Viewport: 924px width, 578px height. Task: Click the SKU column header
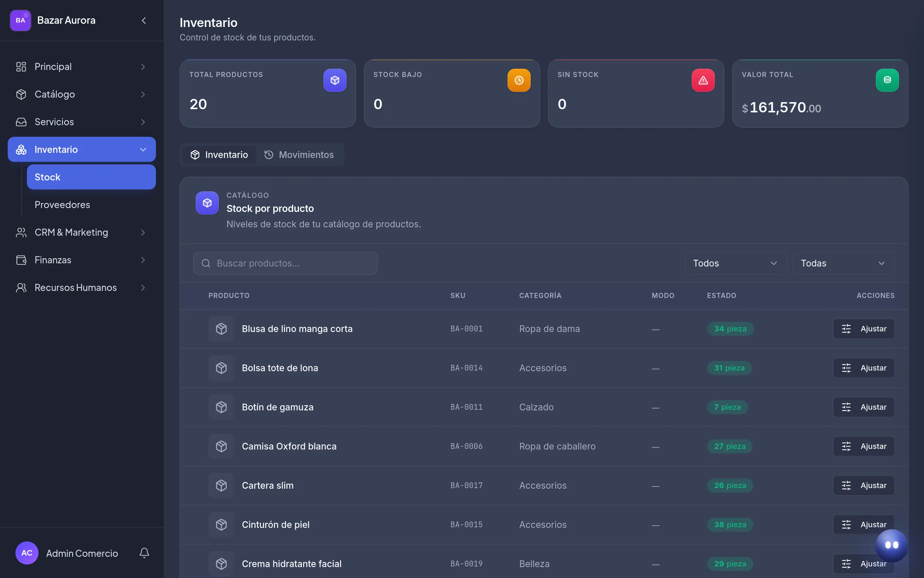(458, 295)
